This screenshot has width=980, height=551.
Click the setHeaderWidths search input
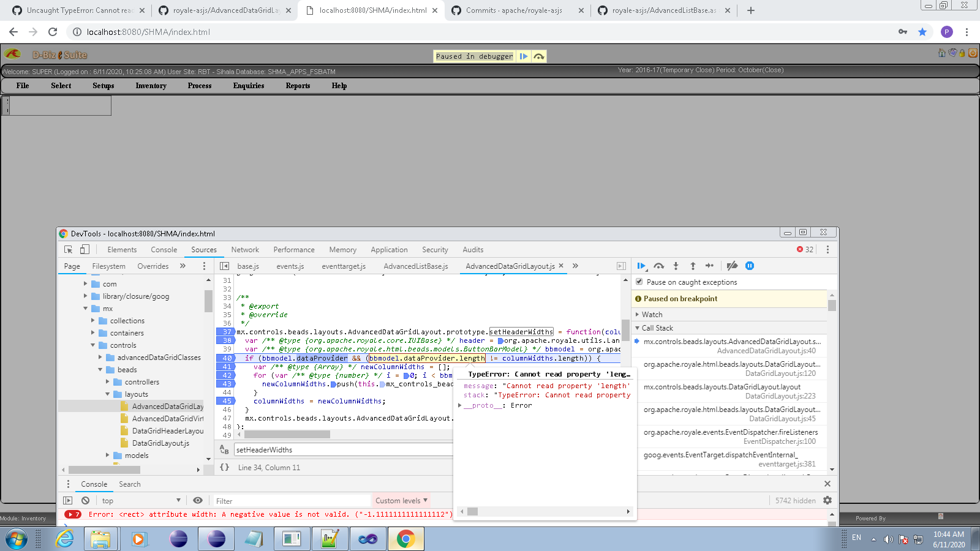[344, 450]
